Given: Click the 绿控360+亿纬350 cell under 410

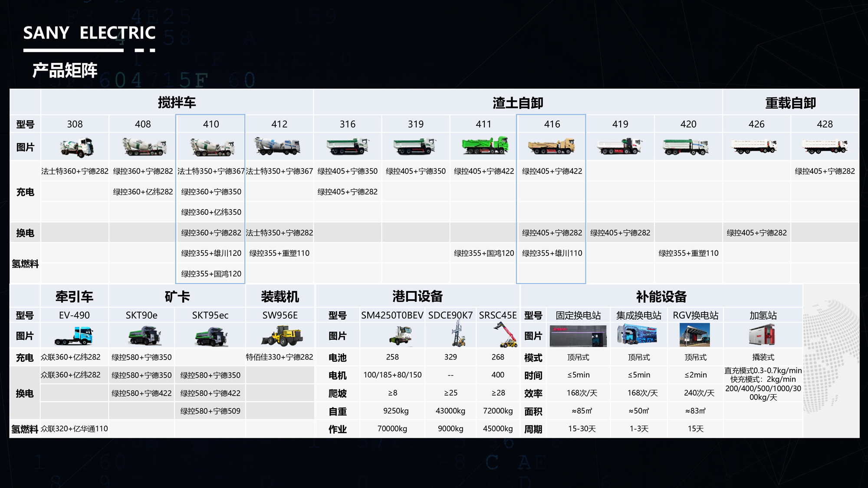Looking at the screenshot, I should 211,212.
